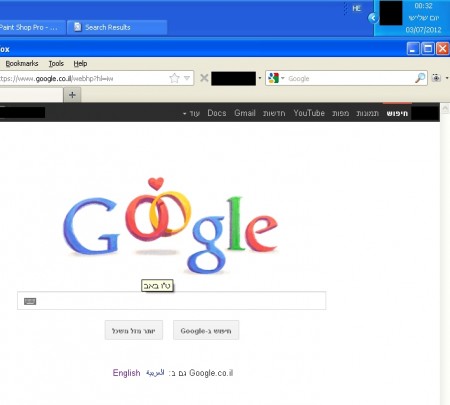Click the camera icon right of the search bar

(x=436, y=78)
